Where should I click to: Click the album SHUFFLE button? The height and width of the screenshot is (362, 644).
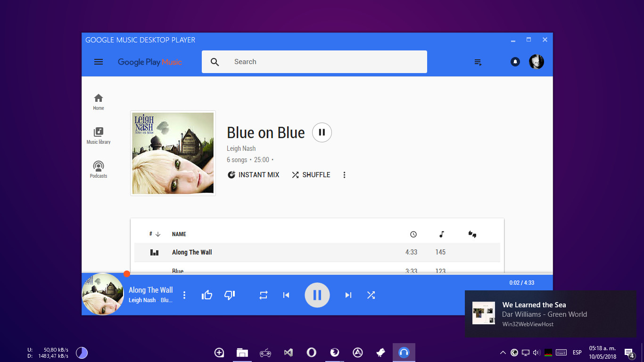(x=311, y=175)
